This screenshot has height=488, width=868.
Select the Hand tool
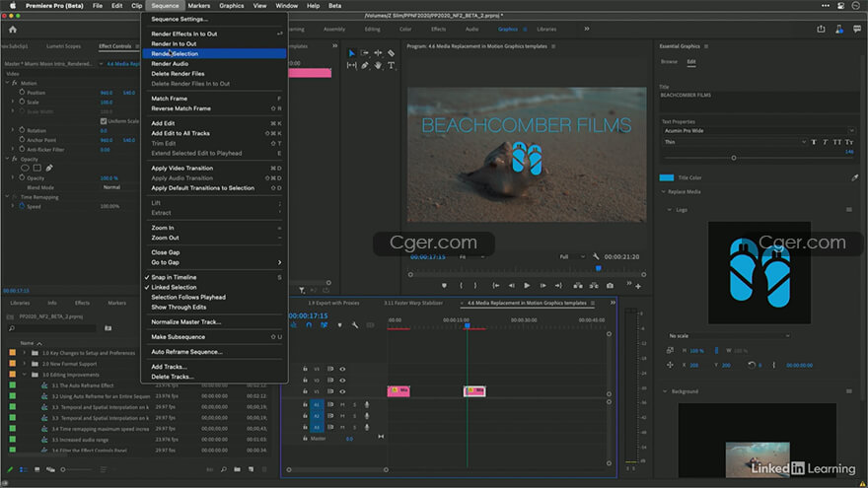(x=378, y=65)
